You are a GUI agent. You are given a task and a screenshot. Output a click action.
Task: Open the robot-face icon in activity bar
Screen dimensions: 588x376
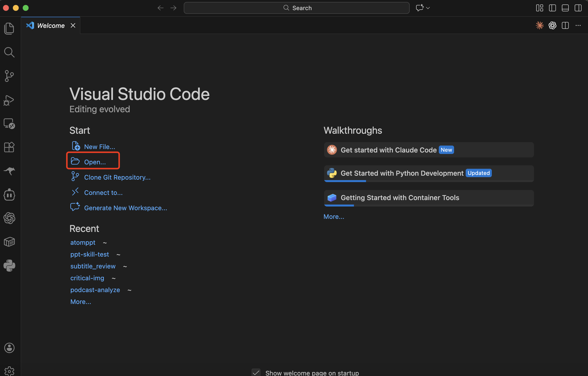pos(9,195)
